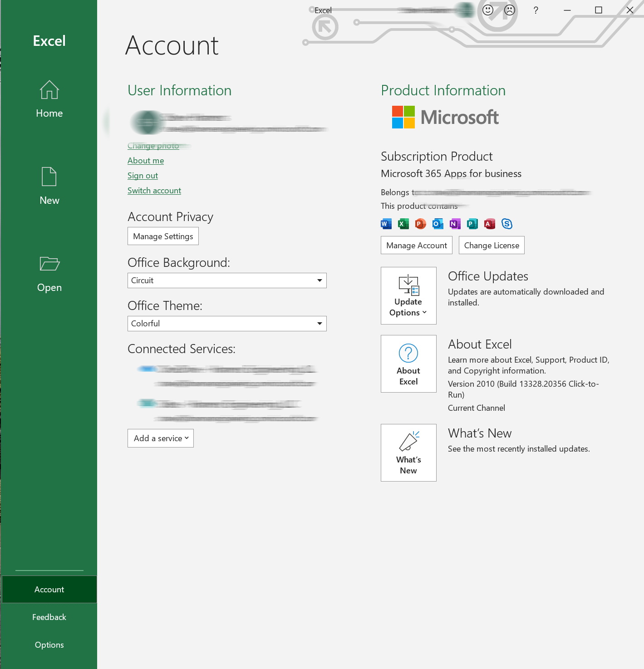Expand the Add a service menu
Screen dimensions: 644x669
click(x=160, y=438)
